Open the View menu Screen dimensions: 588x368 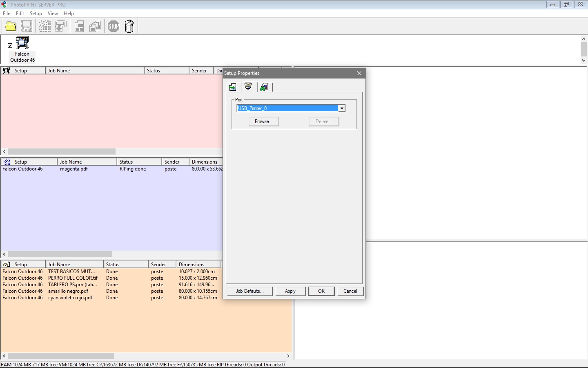click(x=53, y=13)
